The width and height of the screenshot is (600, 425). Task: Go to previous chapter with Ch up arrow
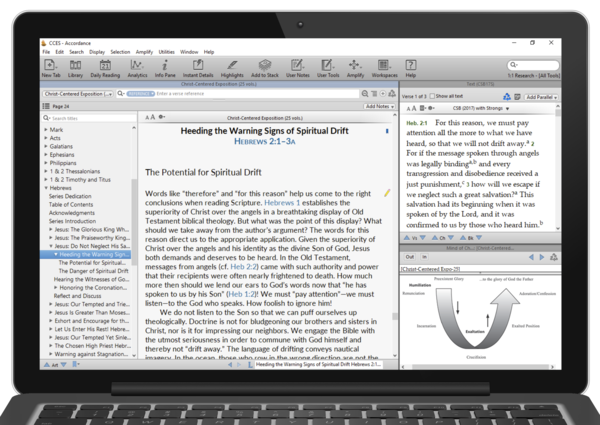(x=435, y=238)
